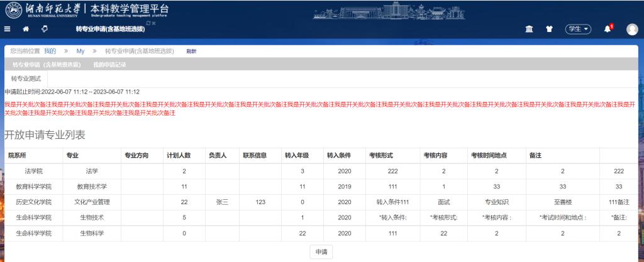
Task: Open notifications bell with red badge
Action: click(608, 29)
